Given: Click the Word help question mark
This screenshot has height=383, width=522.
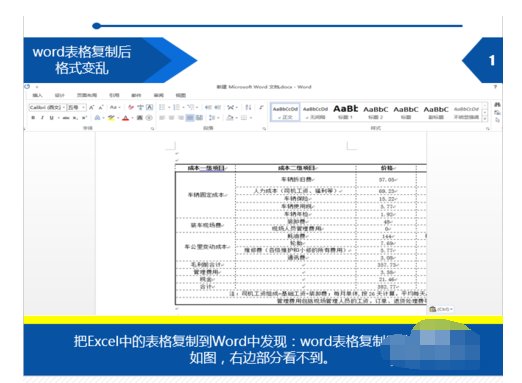Looking at the screenshot, I should (495, 87).
